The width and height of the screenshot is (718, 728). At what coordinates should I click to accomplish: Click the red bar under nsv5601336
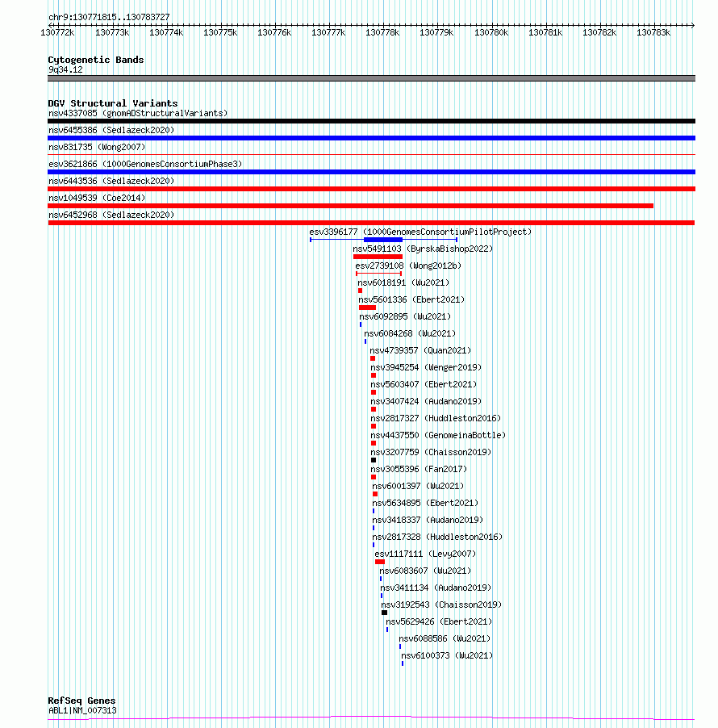(367, 308)
